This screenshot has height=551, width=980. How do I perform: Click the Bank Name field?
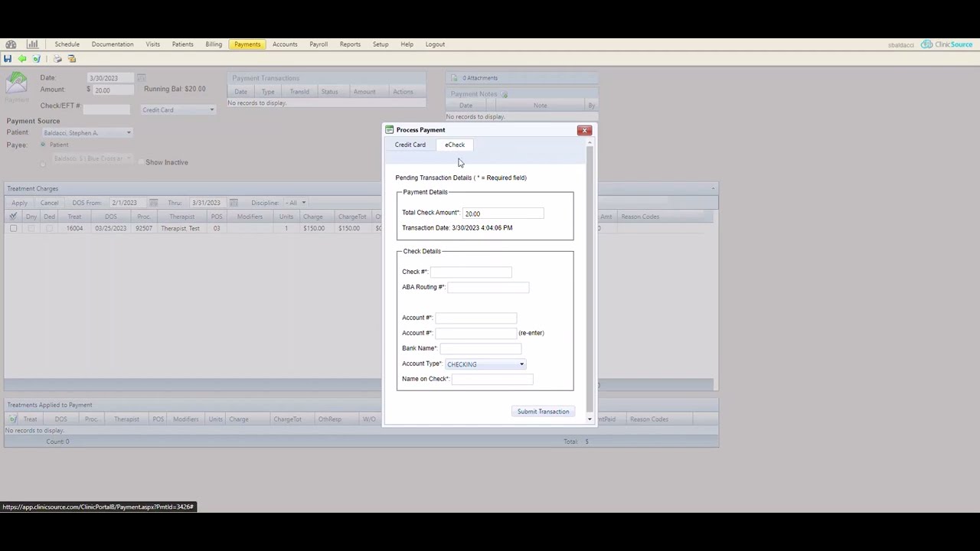480,348
